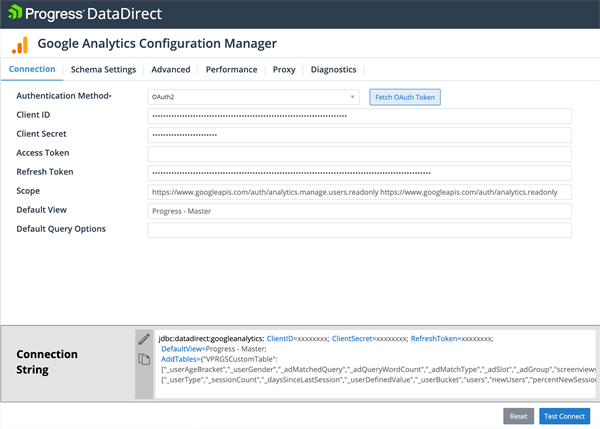The width and height of the screenshot is (600, 429).
Task: Click the Progress DataDirect logo
Action: coord(85,14)
